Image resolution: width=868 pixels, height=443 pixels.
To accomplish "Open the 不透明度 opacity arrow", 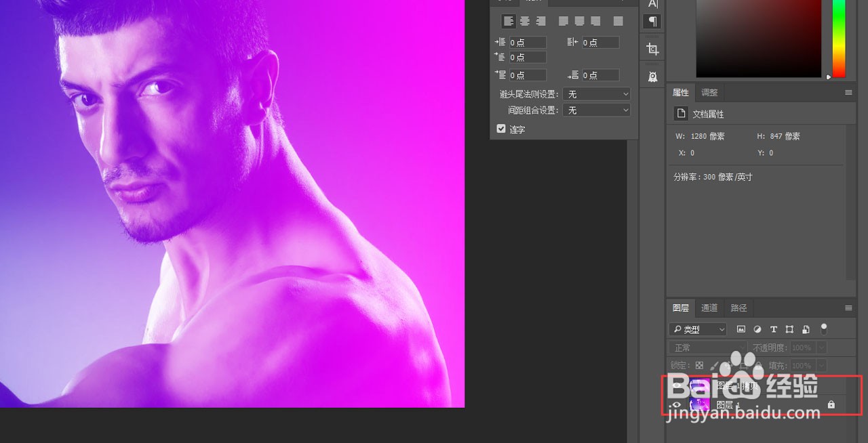I will coord(822,347).
